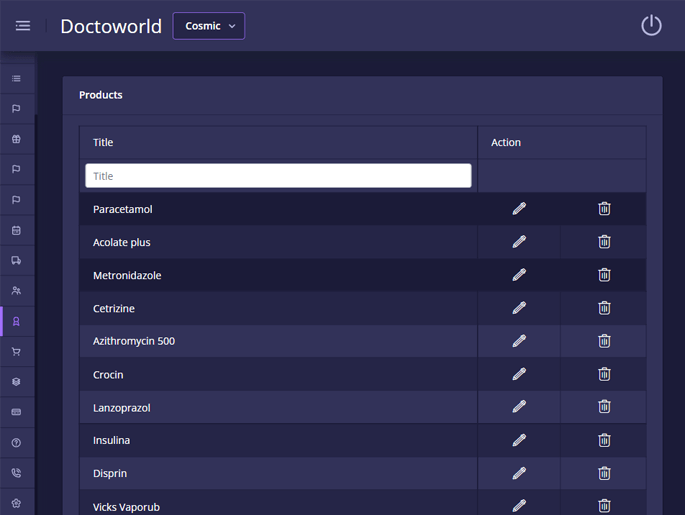Click the Action column header
Image resolution: width=685 pixels, height=515 pixels.
tap(506, 142)
